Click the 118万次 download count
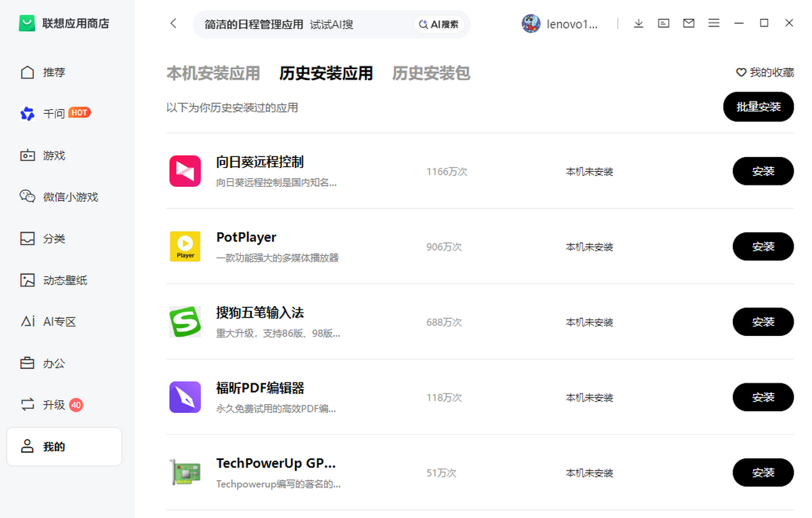The image size is (812, 518). click(444, 397)
